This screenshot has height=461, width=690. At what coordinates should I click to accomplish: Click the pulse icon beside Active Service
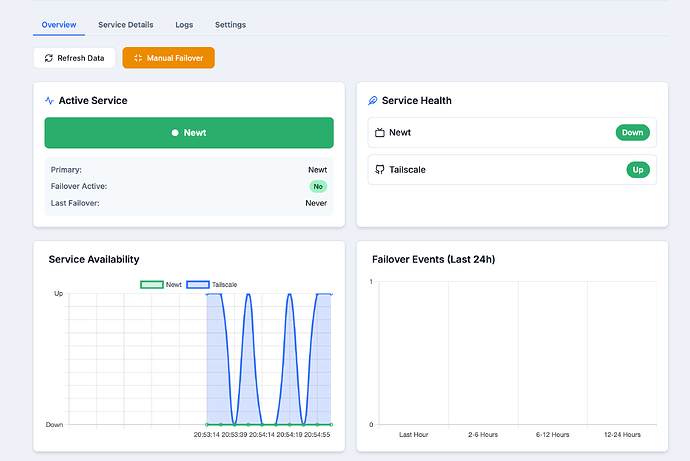tap(49, 101)
